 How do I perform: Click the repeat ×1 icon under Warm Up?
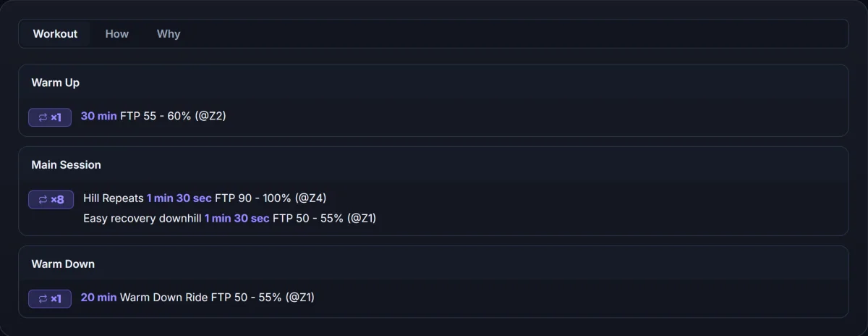point(50,117)
